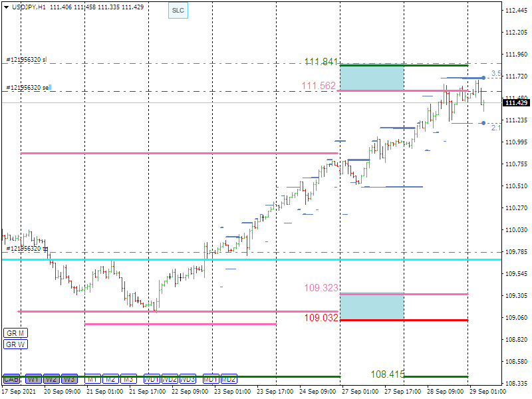Viewport: 532px width, 399px height.
Task: Click the blue dot marker labeled 2.1
Action: click(483, 123)
